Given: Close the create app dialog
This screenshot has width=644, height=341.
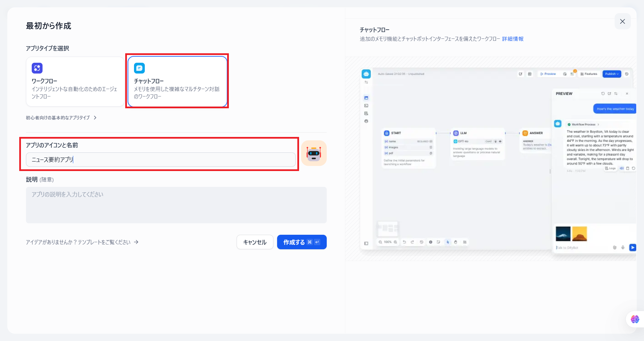Looking at the screenshot, I should tap(622, 22).
